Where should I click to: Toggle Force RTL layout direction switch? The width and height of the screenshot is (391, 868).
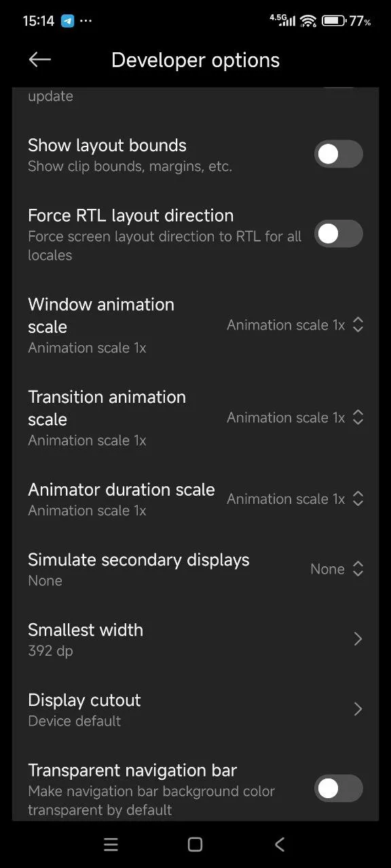[339, 233]
